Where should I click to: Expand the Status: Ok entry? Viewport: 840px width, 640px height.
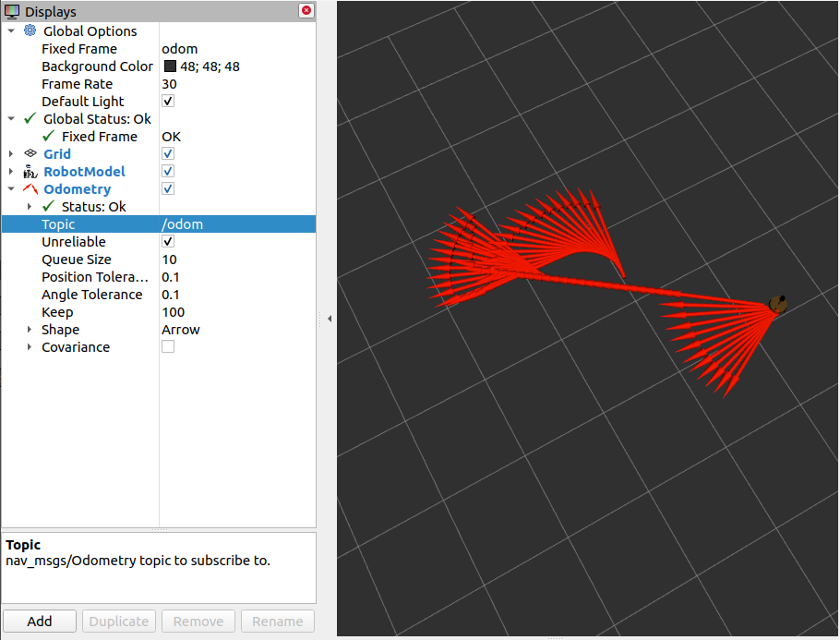tap(30, 206)
